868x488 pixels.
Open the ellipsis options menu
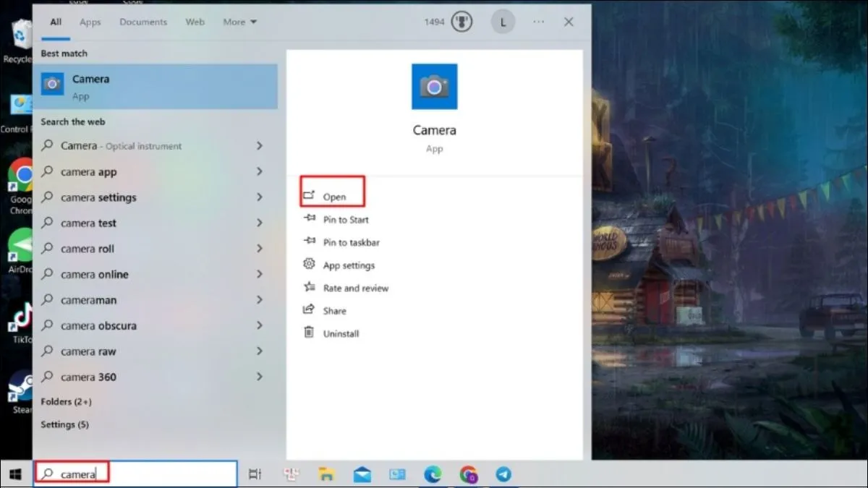(x=538, y=22)
